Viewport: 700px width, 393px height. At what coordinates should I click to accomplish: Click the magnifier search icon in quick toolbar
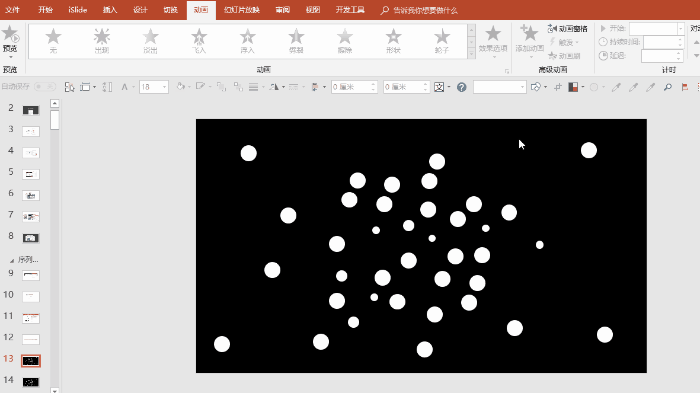667,87
